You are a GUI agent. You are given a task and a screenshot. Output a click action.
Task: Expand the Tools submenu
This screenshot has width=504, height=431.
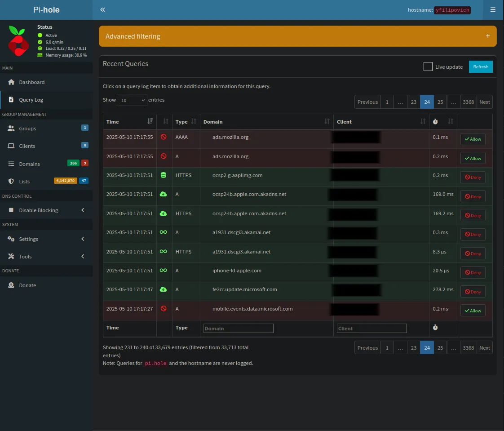pos(83,256)
